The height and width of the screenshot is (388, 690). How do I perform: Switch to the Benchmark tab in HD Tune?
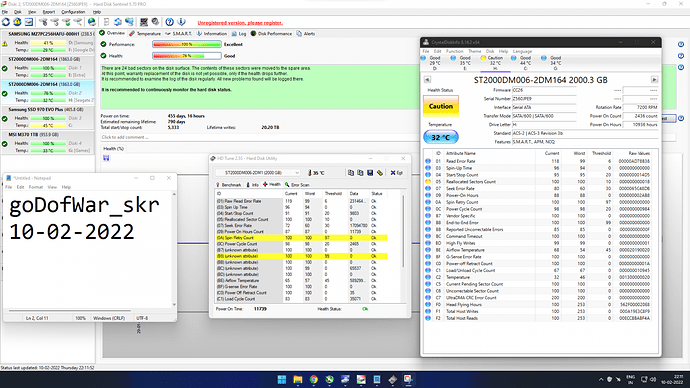(228, 185)
